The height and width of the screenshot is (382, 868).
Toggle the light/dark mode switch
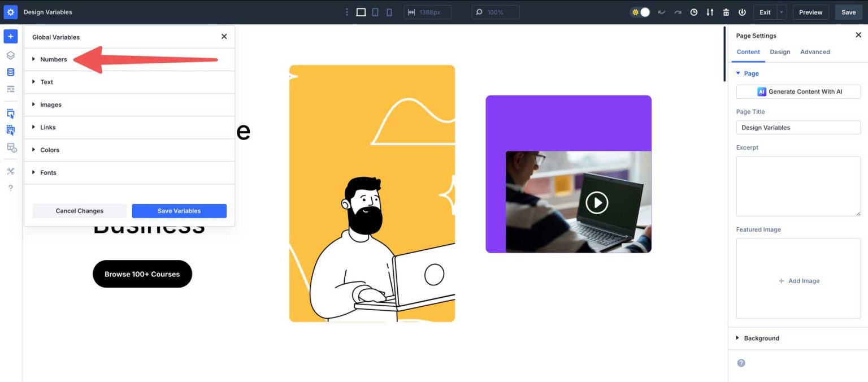tap(640, 12)
